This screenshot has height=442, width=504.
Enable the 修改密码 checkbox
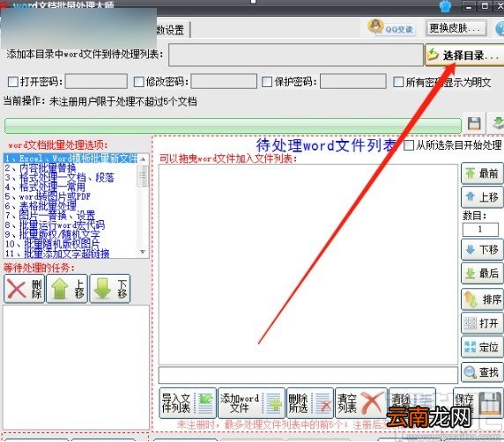138,82
